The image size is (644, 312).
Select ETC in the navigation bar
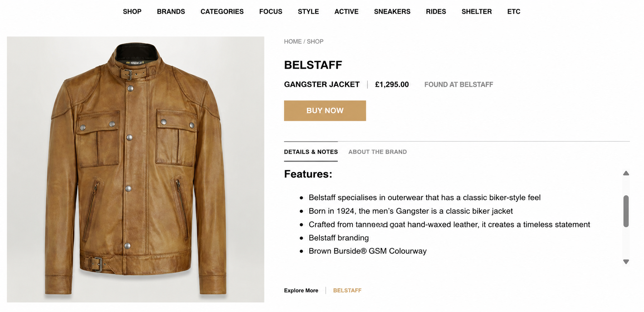pos(513,11)
